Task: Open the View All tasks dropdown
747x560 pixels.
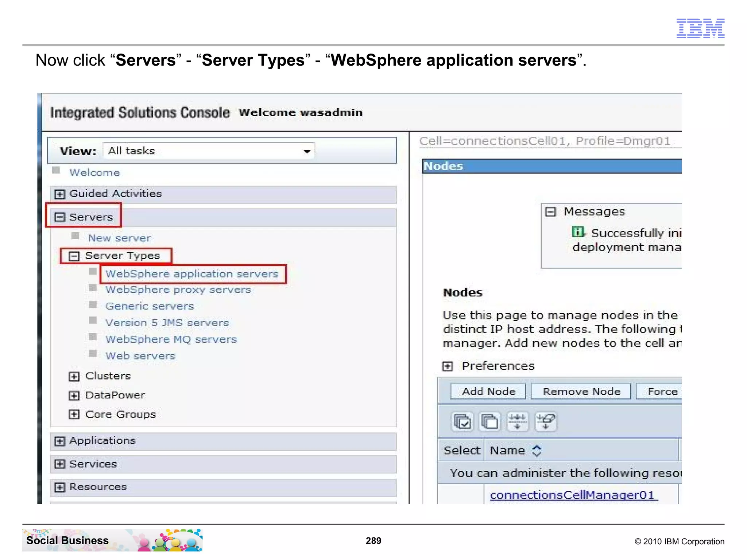Action: [x=209, y=151]
